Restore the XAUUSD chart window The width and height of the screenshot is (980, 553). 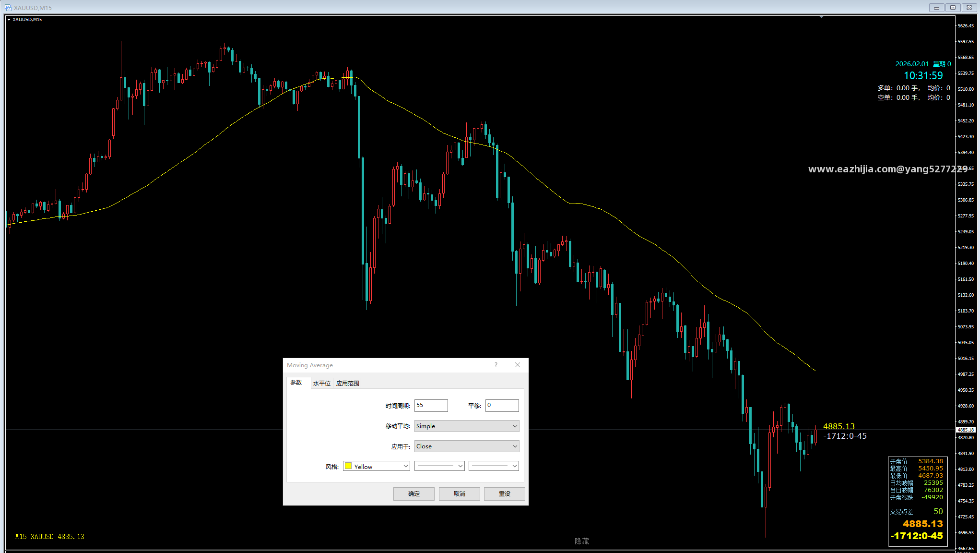(953, 8)
